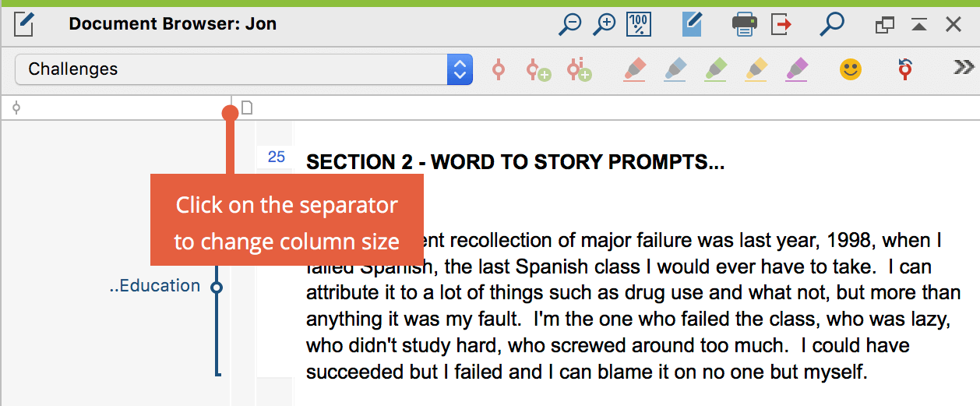
Task: Undo the last coding action
Action: 905,69
